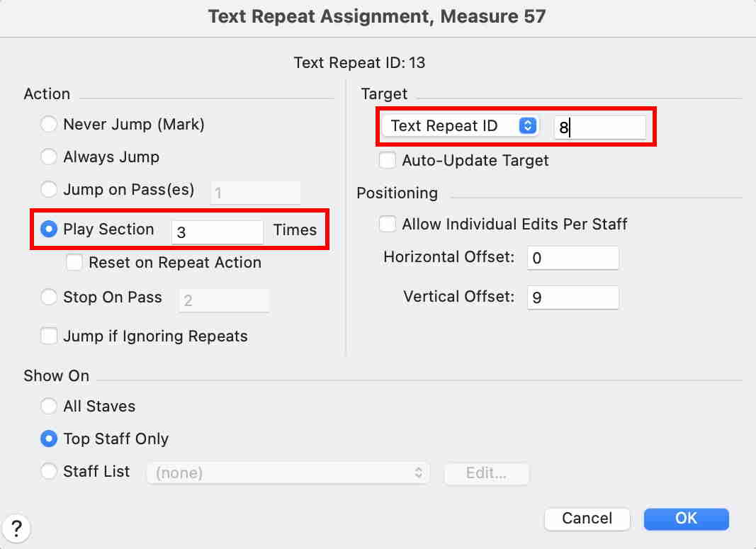This screenshot has width=756, height=549.
Task: Select the Always Jump radio button
Action: [49, 157]
